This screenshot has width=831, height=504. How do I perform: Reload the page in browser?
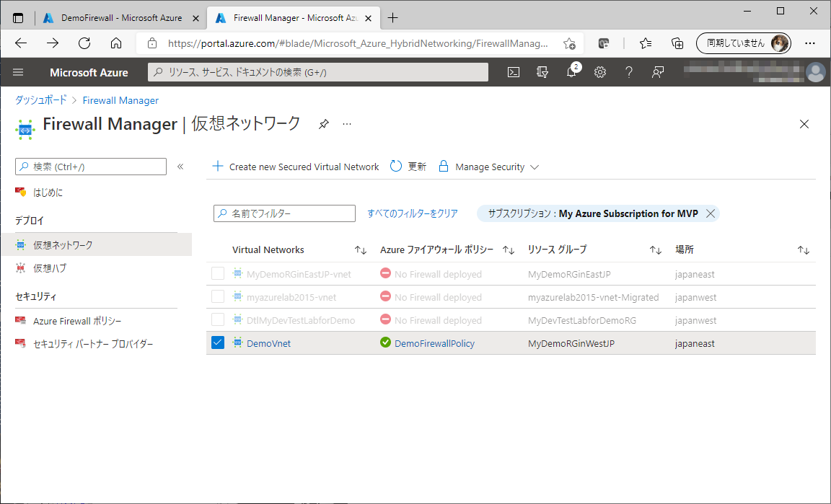pos(84,43)
